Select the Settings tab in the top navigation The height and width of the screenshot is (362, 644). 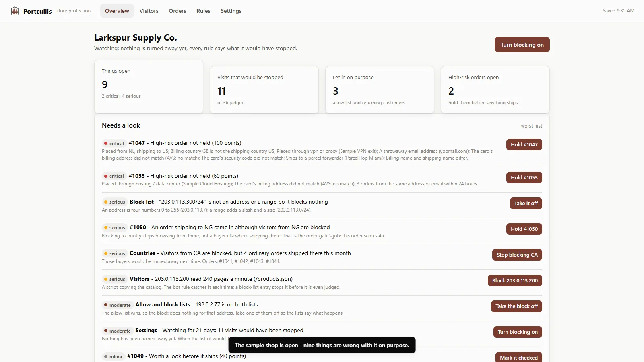pos(231,11)
